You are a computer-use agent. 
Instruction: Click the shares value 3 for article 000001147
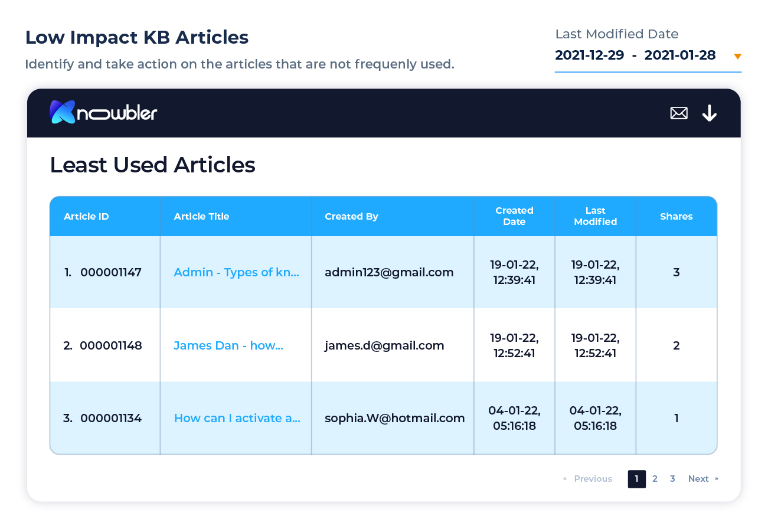[677, 272]
